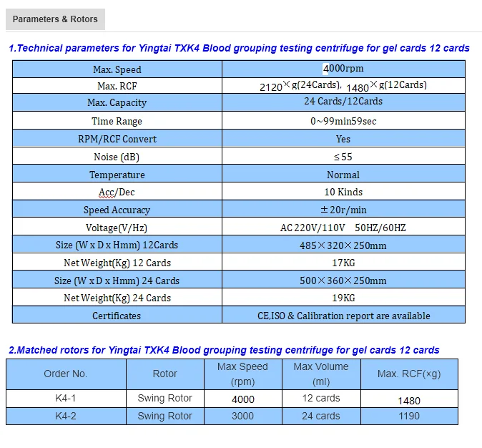Select Net Weight(Kg) 24 Cards label

(117, 298)
